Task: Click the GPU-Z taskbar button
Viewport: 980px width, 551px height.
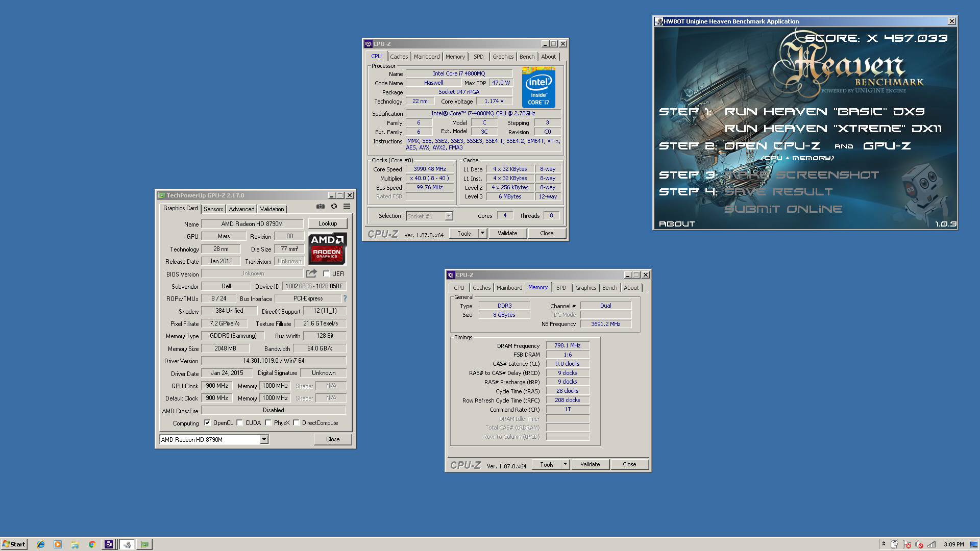Action: pos(144,544)
